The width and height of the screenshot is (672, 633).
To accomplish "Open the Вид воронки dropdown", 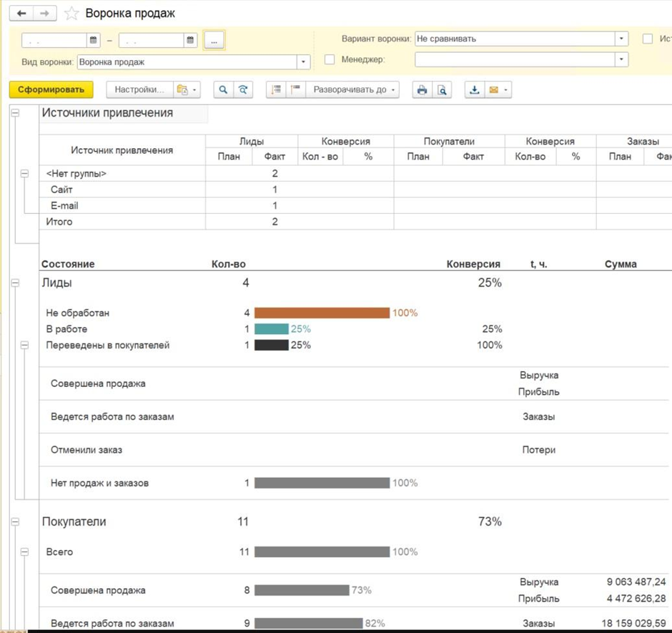I will click(x=303, y=62).
